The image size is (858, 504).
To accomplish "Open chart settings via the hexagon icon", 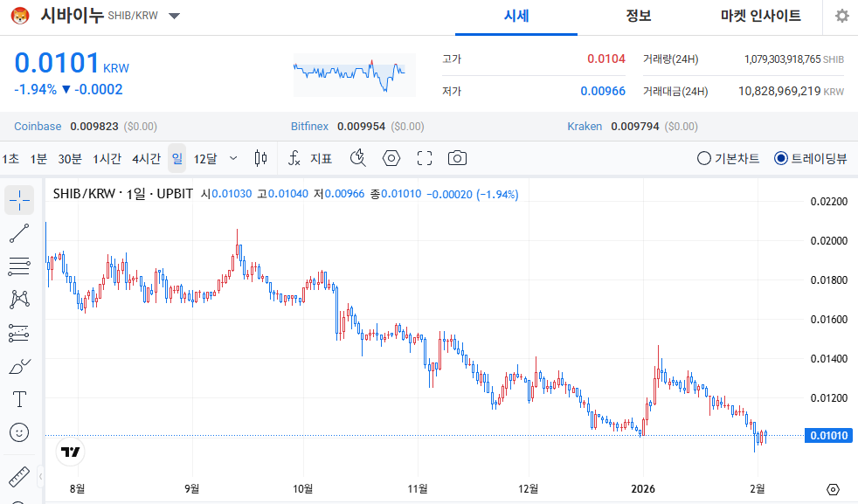I will click(x=391, y=158).
